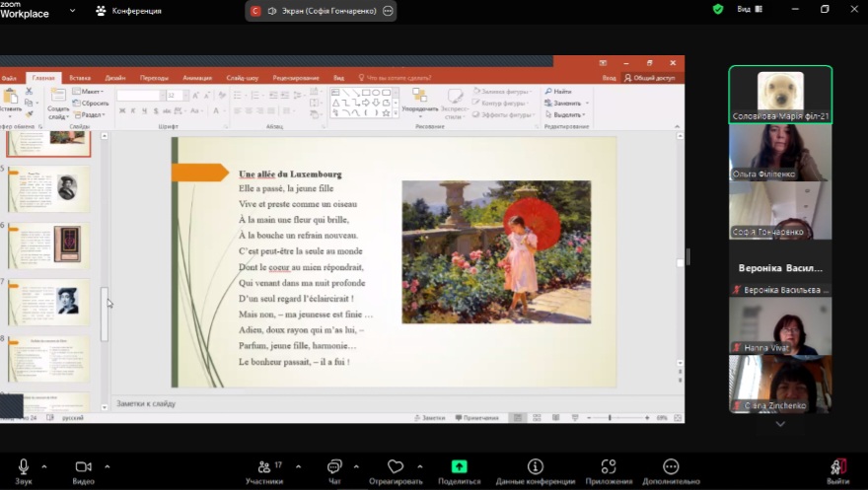
Task: Click fit slide to window icon
Action: (x=678, y=418)
